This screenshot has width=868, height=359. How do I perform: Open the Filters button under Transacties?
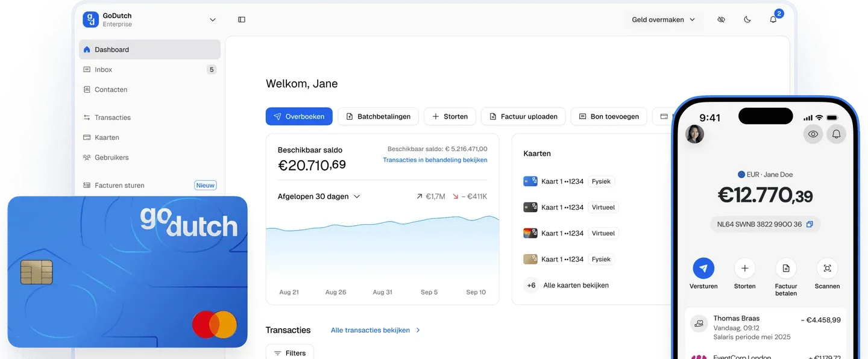(289, 353)
